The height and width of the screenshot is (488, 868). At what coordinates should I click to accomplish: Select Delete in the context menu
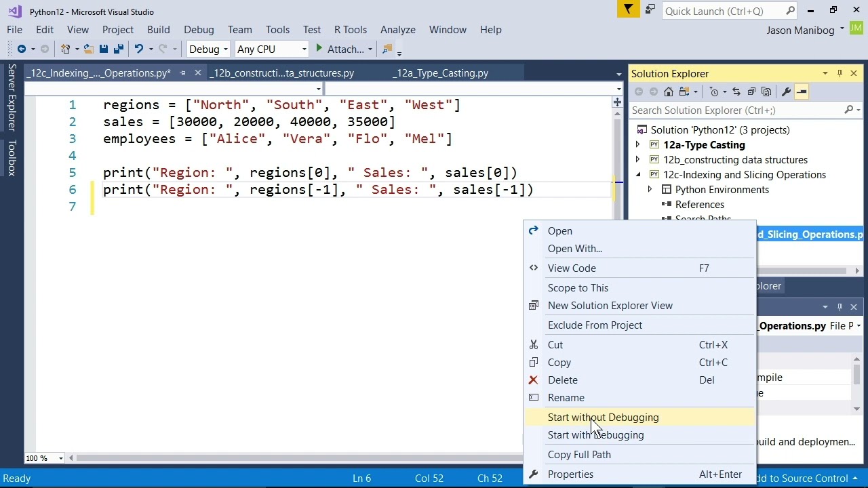click(640, 380)
